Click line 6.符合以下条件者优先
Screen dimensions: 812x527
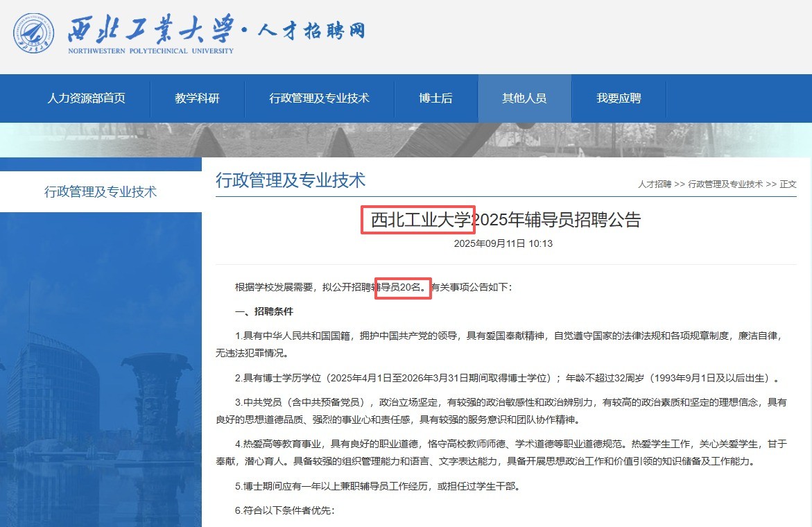click(x=285, y=510)
